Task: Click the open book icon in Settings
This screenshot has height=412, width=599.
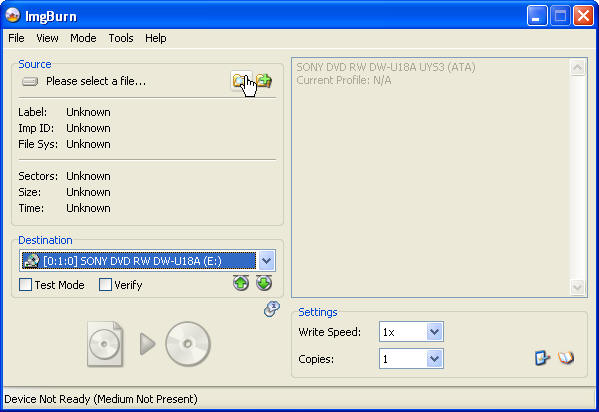Action: click(566, 358)
